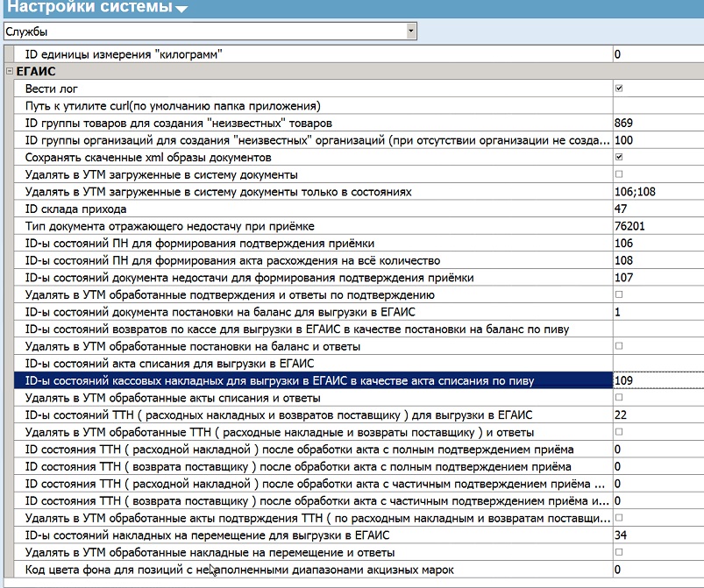Enable 'Удалять в УТМ загруженные в систему документы' checkbox

pyautogui.click(x=619, y=174)
